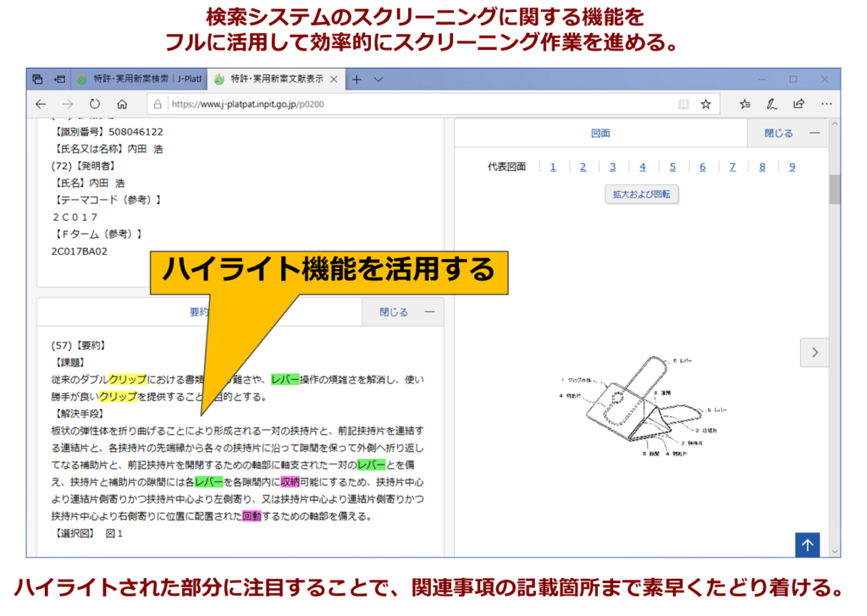Click the 拡大および回転 button
Viewport: 867px width, 616px height.
642,194
